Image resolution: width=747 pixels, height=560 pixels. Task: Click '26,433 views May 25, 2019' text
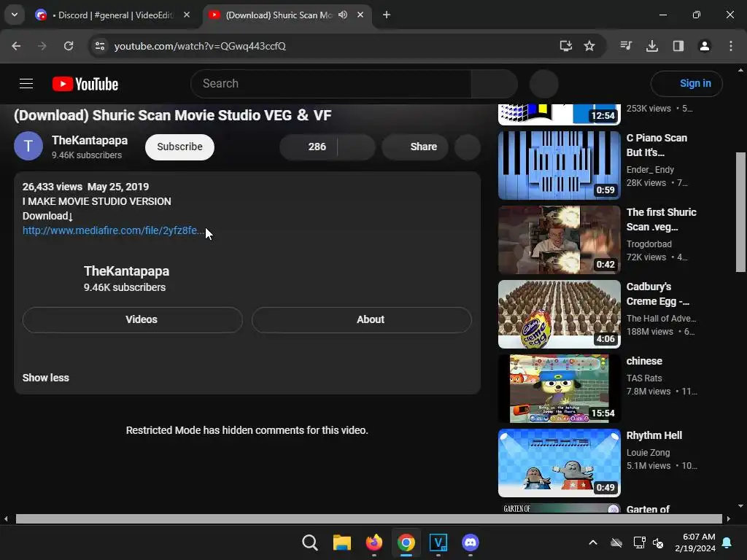tap(86, 187)
